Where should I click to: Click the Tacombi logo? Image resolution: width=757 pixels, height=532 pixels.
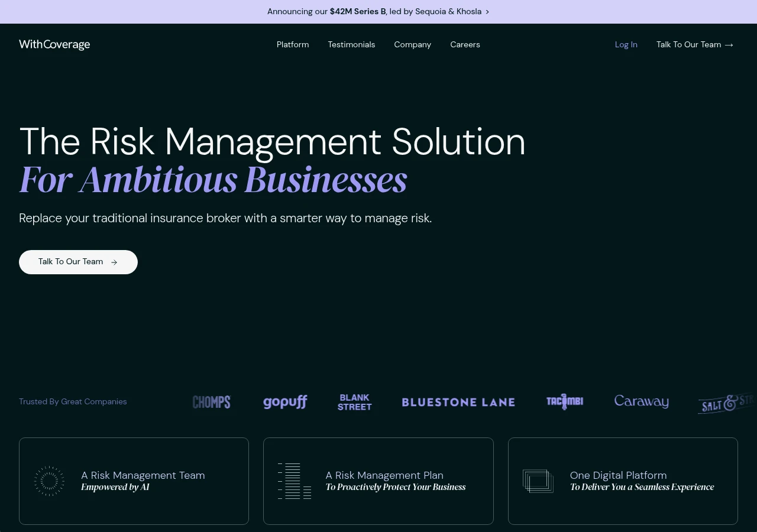point(565,401)
